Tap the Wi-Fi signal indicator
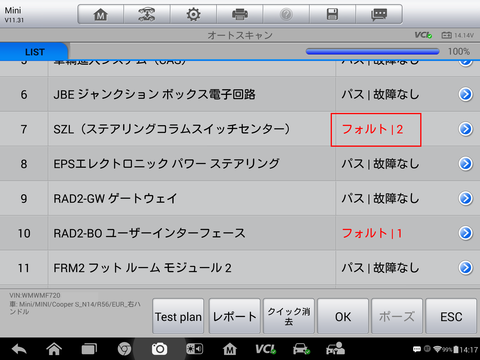Viewport: 480px width, 360px height. point(438,349)
